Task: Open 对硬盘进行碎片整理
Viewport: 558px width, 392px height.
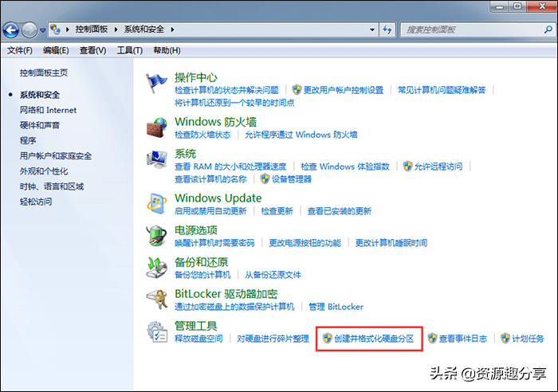Action: point(273,339)
